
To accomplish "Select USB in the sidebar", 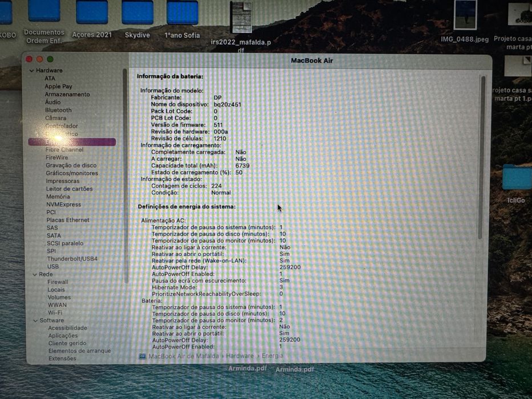I will pos(53,267).
